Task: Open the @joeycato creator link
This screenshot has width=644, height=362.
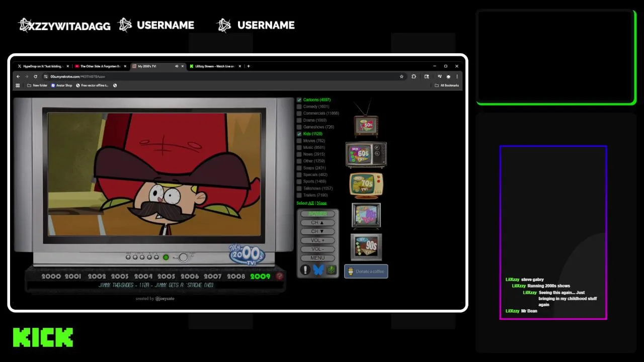Action: click(x=165, y=299)
